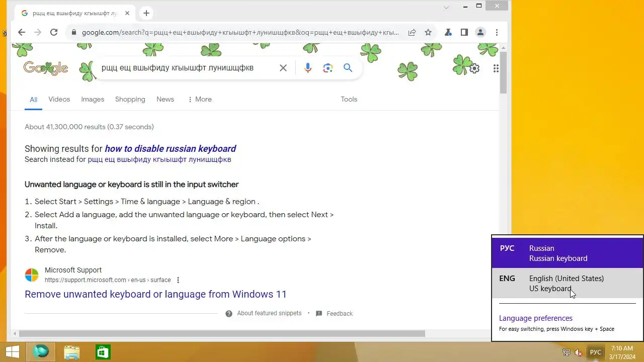Image resolution: width=644 pixels, height=362 pixels.
Task: Open the Chrome profile avatar
Action: (x=480, y=32)
